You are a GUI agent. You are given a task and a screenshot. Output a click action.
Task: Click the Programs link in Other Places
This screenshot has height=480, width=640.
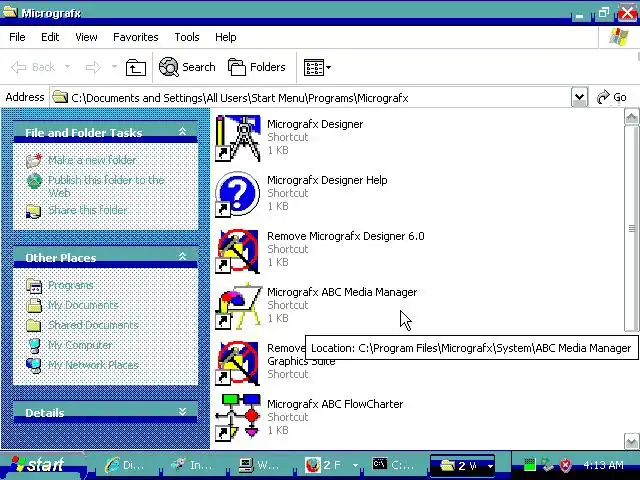pos(71,285)
